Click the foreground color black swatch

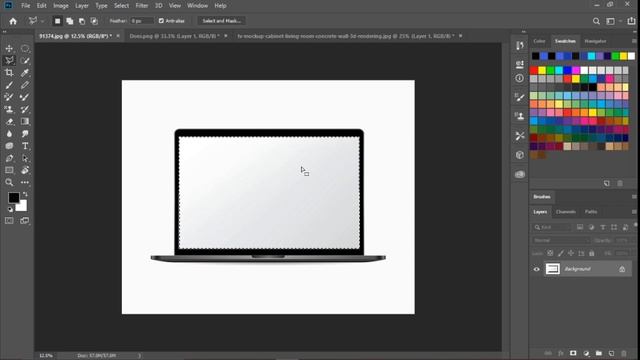click(x=13, y=198)
